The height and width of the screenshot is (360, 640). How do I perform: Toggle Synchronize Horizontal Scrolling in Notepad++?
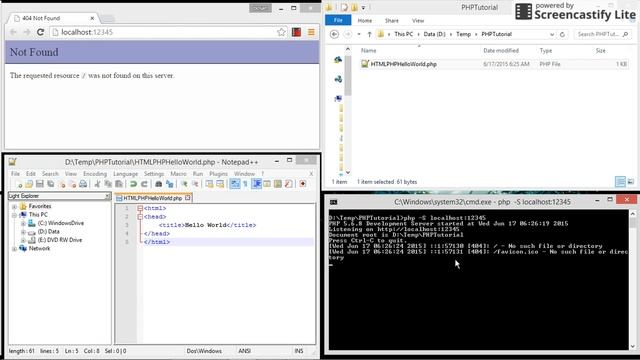(x=220, y=184)
